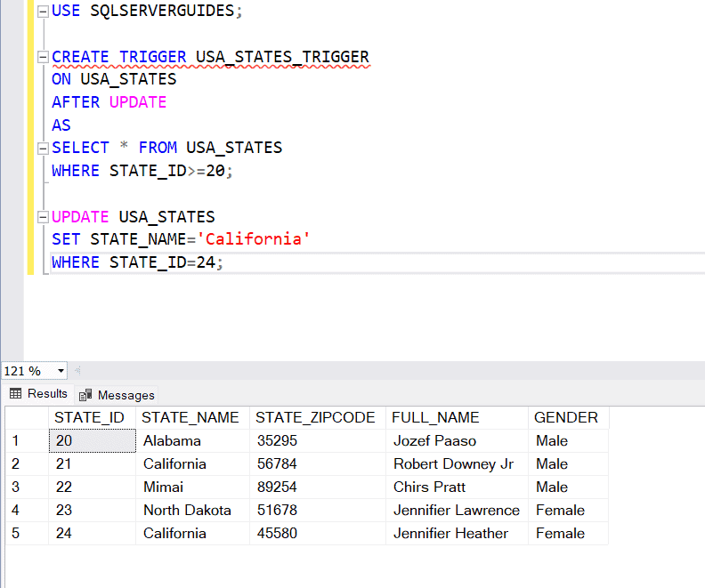Viewport: 705px width, 588px height.
Task: Click the zipcode cell 45580
Action: (x=318, y=533)
